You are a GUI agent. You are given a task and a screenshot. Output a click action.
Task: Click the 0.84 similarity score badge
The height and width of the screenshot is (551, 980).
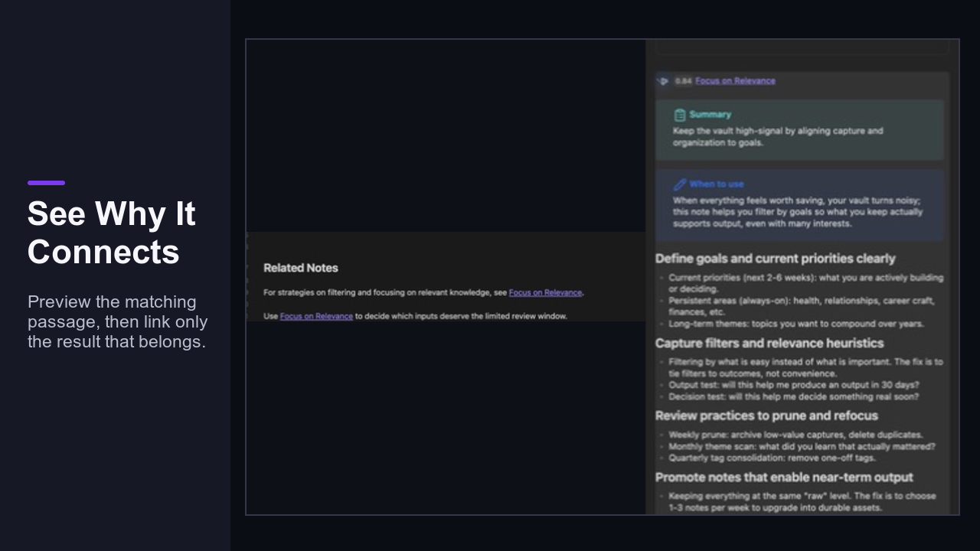point(683,81)
